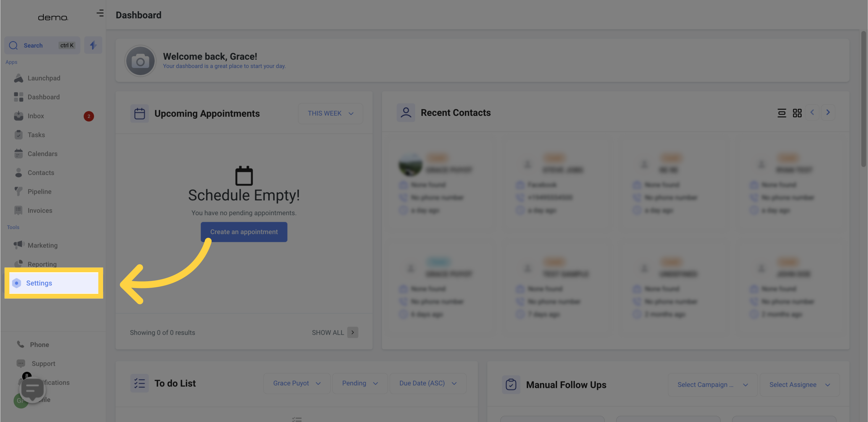Switch Recent Contacts to list view

(x=781, y=113)
